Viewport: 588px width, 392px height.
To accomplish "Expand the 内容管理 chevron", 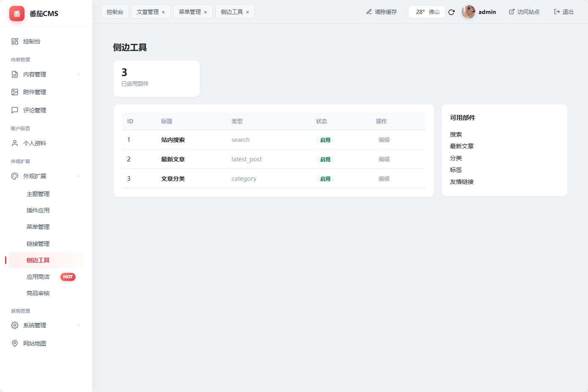I will pos(79,74).
